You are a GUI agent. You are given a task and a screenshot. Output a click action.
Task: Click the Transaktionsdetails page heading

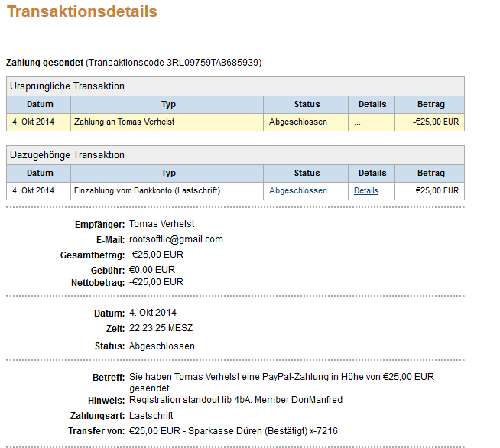(x=82, y=11)
